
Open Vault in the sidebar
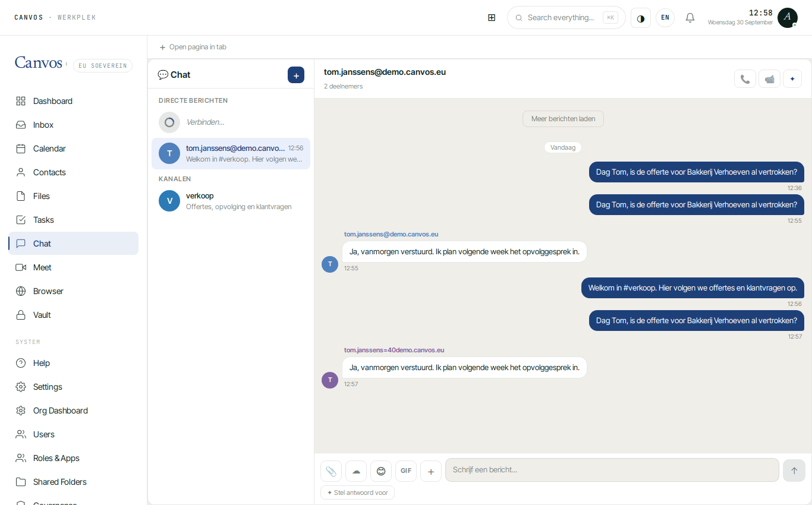point(73,315)
